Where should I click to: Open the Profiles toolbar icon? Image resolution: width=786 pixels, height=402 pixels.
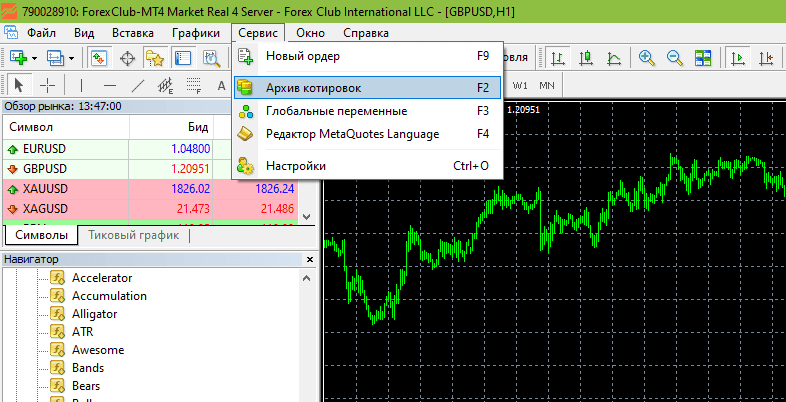point(54,59)
